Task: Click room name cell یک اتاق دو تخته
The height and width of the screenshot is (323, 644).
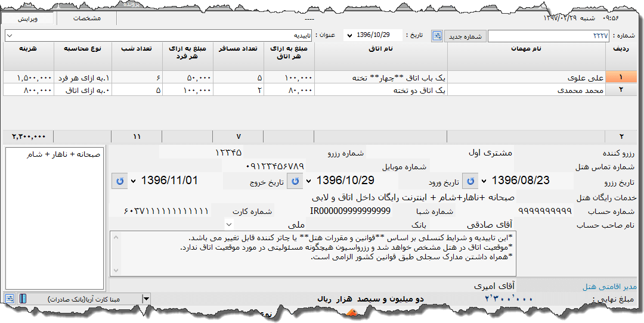Action: (x=381, y=89)
